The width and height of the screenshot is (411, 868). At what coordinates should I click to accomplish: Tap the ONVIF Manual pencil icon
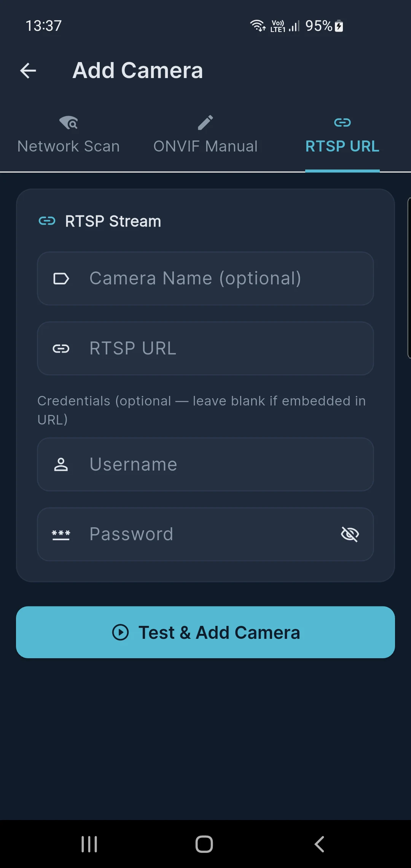click(x=205, y=123)
